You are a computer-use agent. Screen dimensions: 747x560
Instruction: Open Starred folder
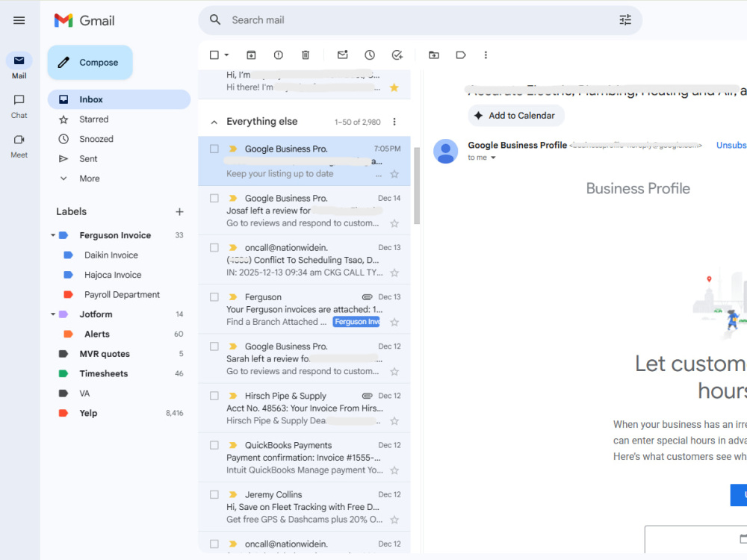(x=119, y=119)
